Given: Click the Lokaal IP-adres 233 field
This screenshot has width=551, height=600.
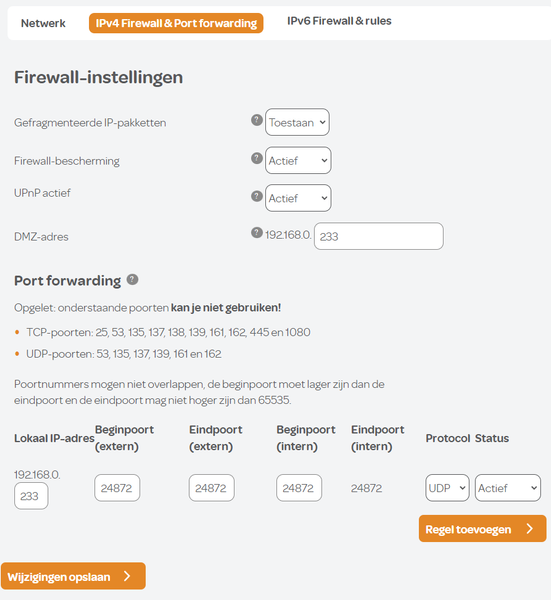Looking at the screenshot, I should [31, 496].
